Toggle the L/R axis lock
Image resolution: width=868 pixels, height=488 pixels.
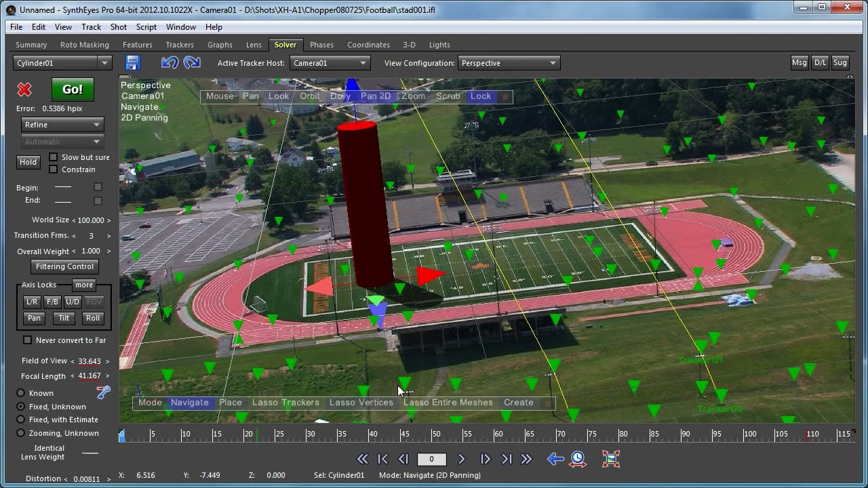(x=32, y=302)
